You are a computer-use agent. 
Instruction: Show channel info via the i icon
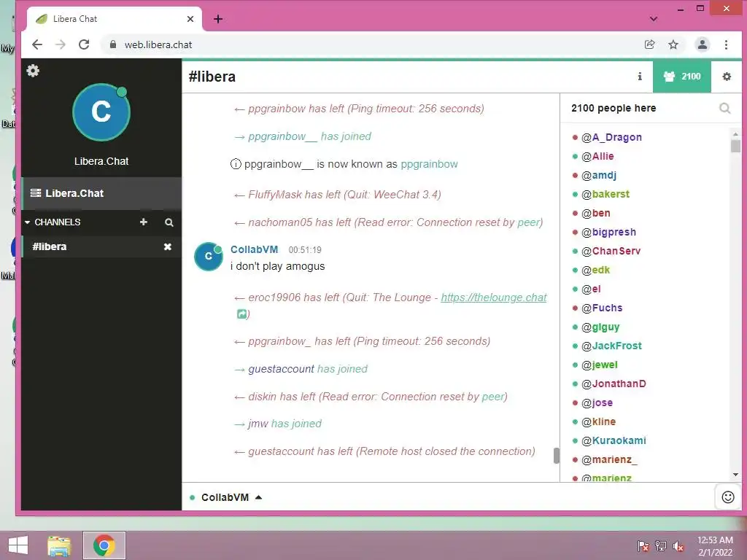pos(640,76)
